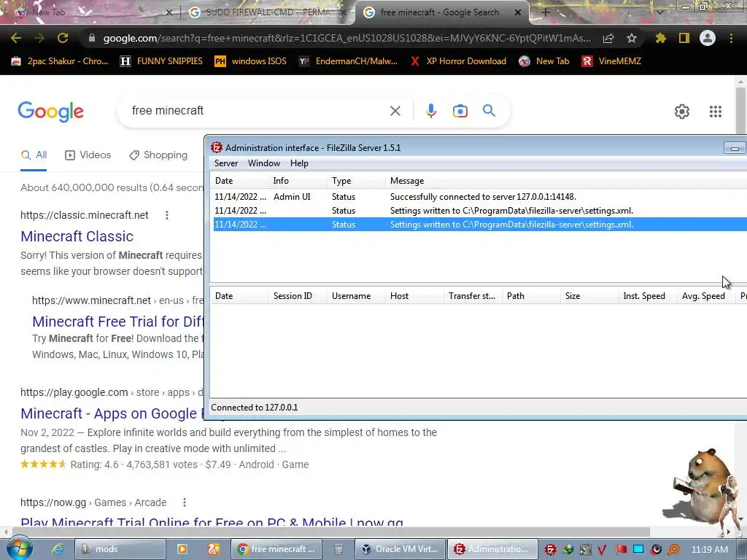Click the Host column header
This screenshot has height=560, width=747.
(414, 296)
